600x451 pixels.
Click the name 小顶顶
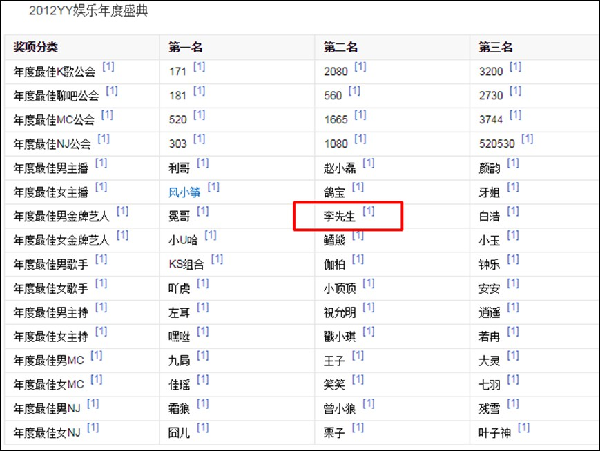tap(340, 288)
